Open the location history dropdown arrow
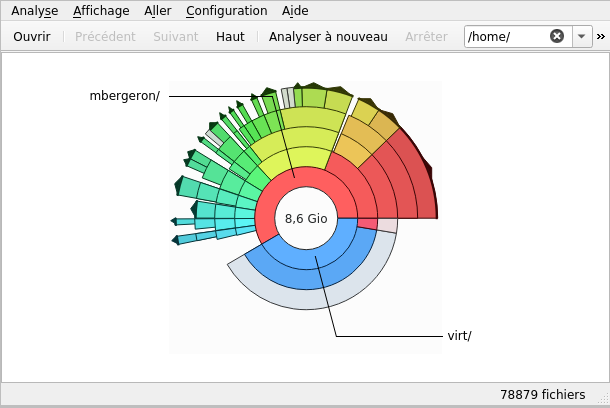Screen dimensions: 610x408 [x=581, y=36]
